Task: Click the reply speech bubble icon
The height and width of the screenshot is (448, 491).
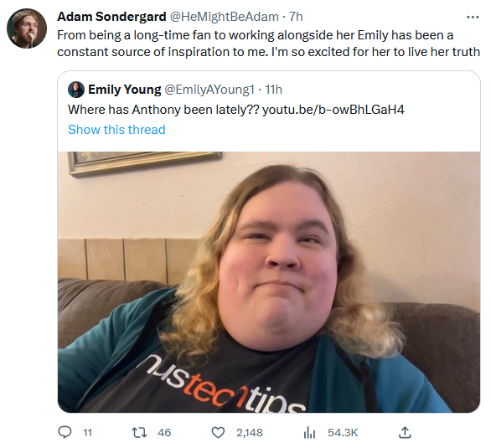Action: [x=65, y=433]
